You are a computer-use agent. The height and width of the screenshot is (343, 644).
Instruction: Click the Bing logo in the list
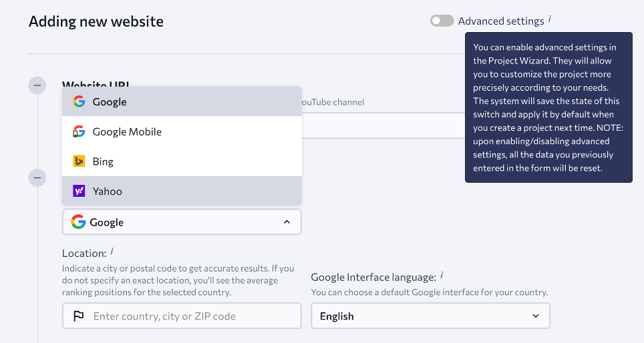(79, 161)
